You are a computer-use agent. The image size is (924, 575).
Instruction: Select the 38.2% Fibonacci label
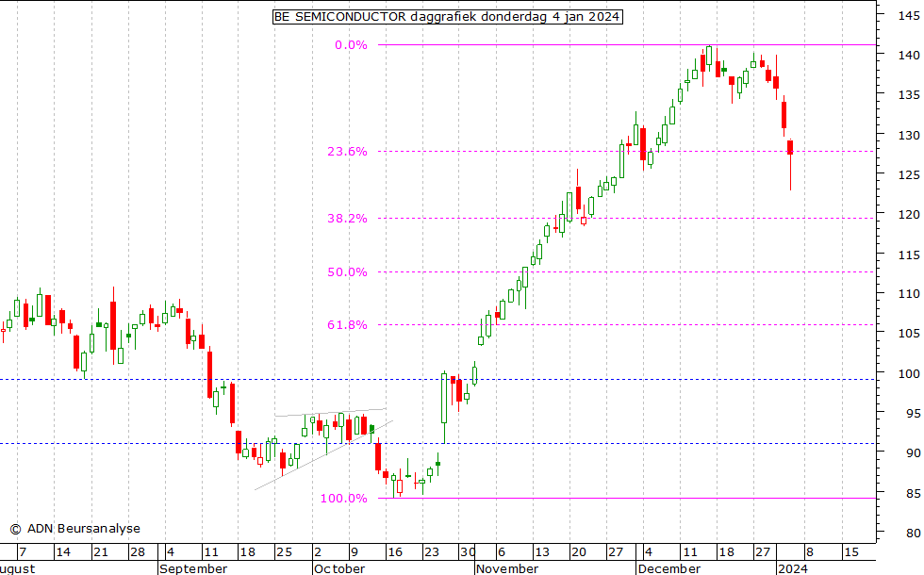[347, 219]
